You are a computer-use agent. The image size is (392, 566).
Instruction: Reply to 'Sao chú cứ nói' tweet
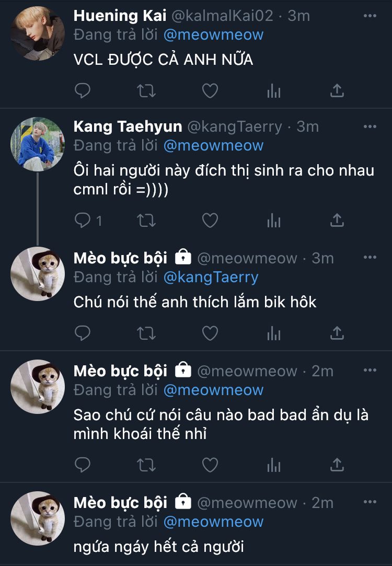(x=83, y=464)
